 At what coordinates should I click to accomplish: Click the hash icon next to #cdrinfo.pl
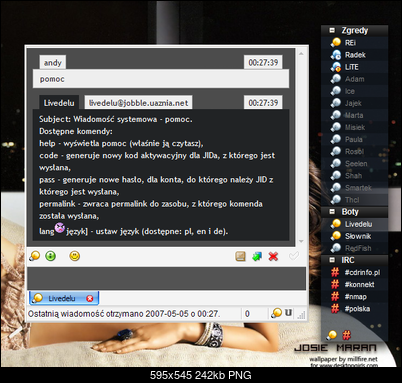point(335,272)
